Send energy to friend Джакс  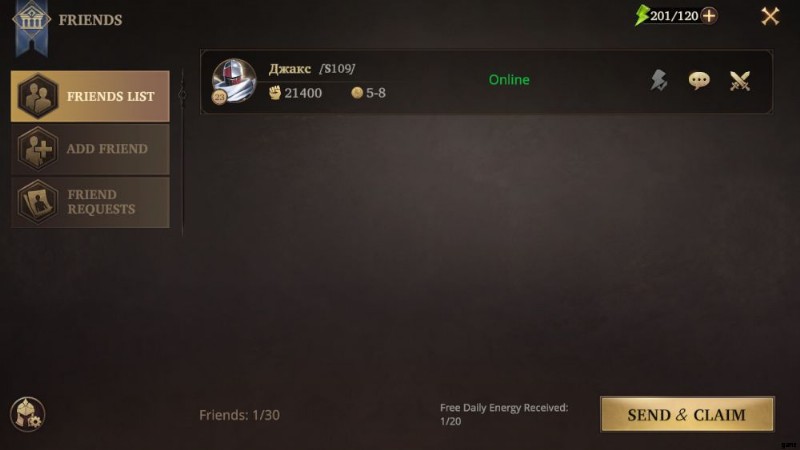[x=659, y=81]
